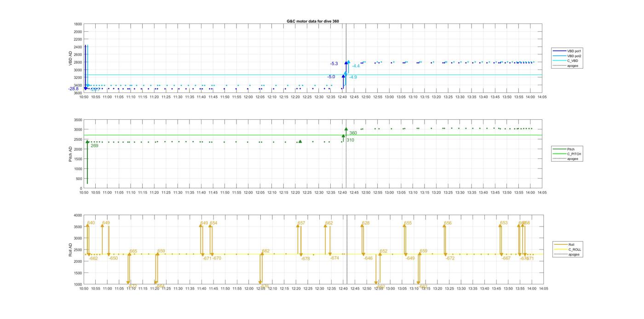Screen dimensions: 644x319
Task: Click the "654" roll data label
Action: [214, 223]
